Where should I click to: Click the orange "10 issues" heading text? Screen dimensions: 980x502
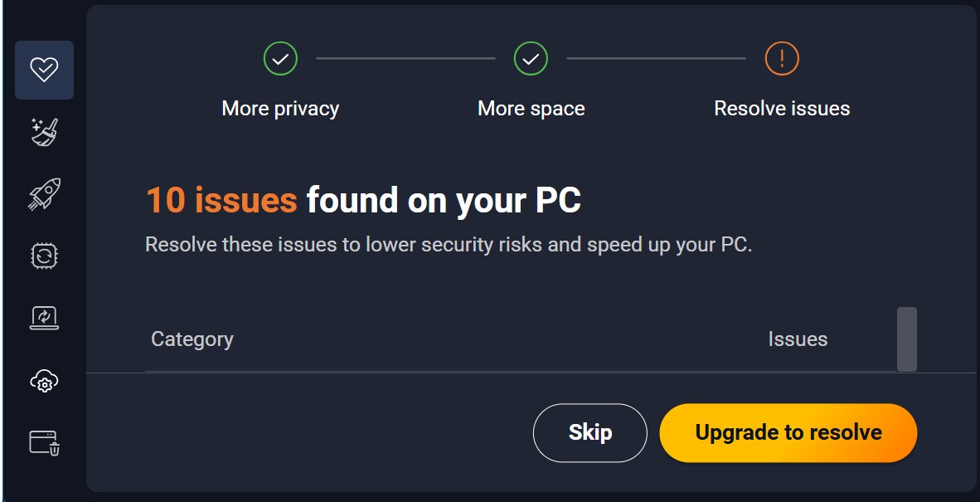point(221,200)
